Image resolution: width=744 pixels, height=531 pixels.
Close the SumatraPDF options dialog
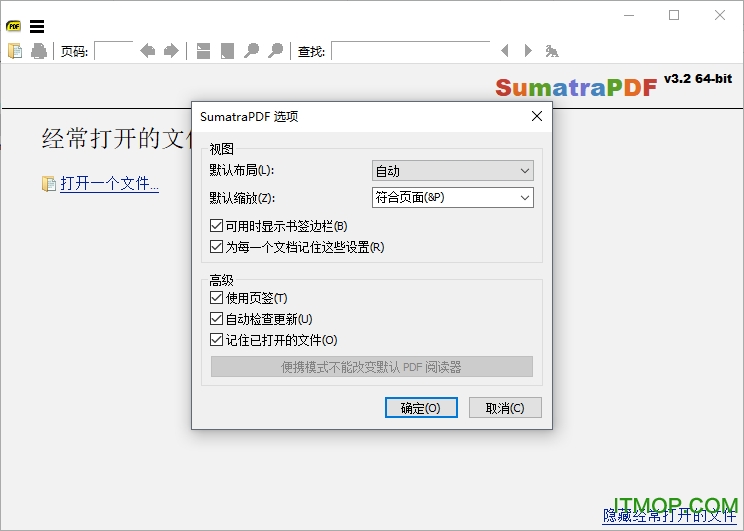537,116
